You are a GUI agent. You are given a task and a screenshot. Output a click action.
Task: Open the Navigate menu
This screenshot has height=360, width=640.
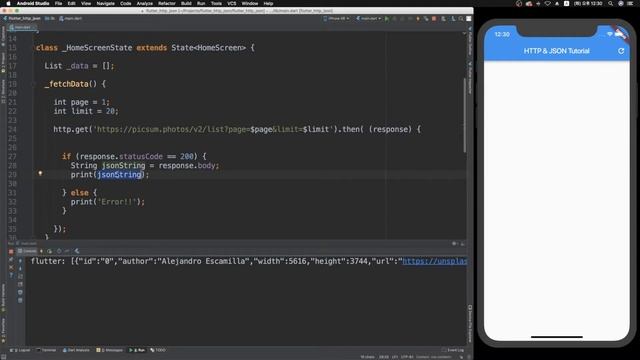tap(105, 3)
